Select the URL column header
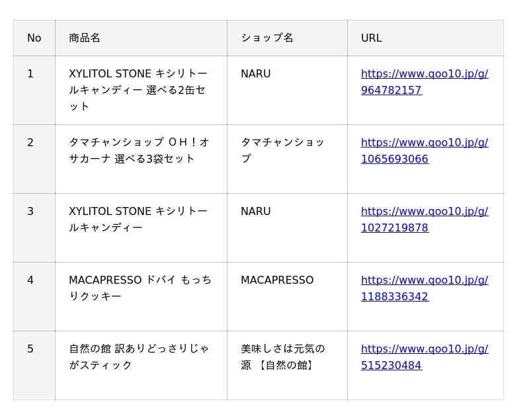This screenshot has height=420, width=529. (x=425, y=38)
